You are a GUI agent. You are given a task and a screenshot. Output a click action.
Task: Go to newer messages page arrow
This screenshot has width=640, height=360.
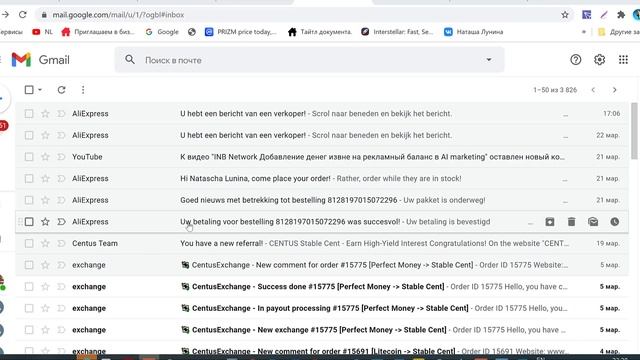[x=593, y=90]
